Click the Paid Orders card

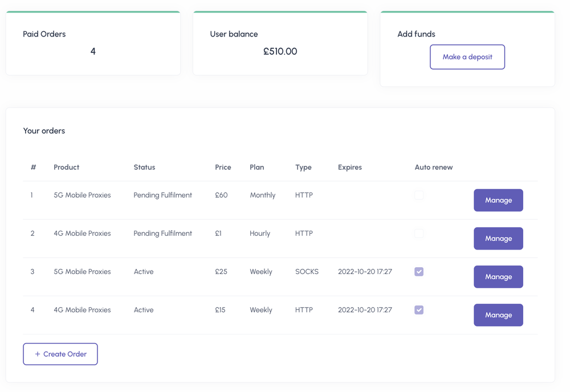[93, 43]
